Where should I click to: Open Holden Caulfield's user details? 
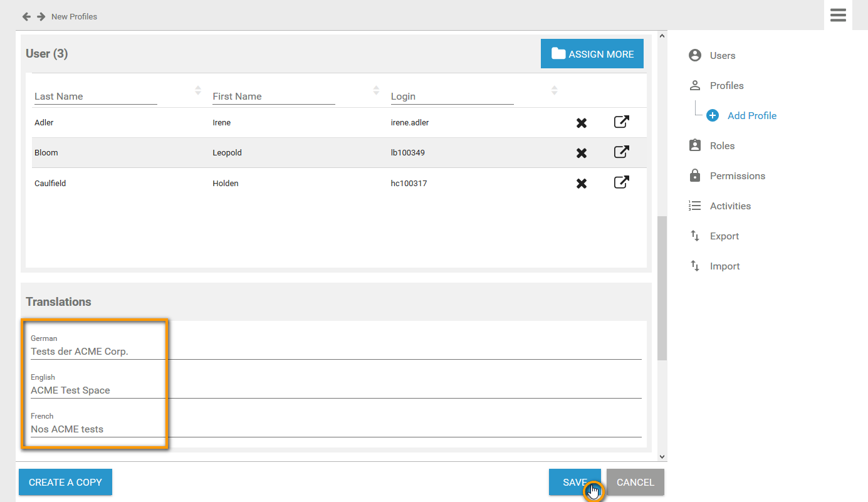pos(621,183)
